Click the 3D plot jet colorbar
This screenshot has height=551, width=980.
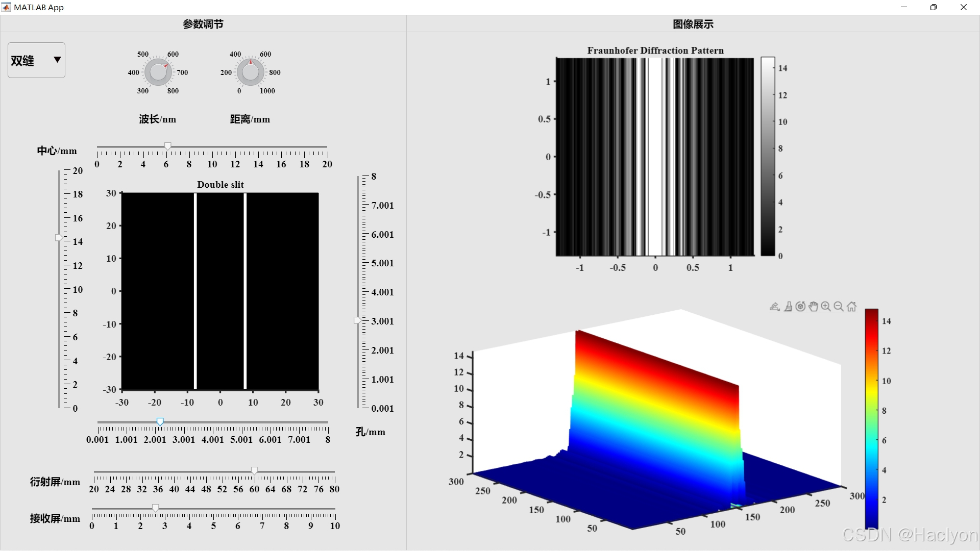point(871,418)
